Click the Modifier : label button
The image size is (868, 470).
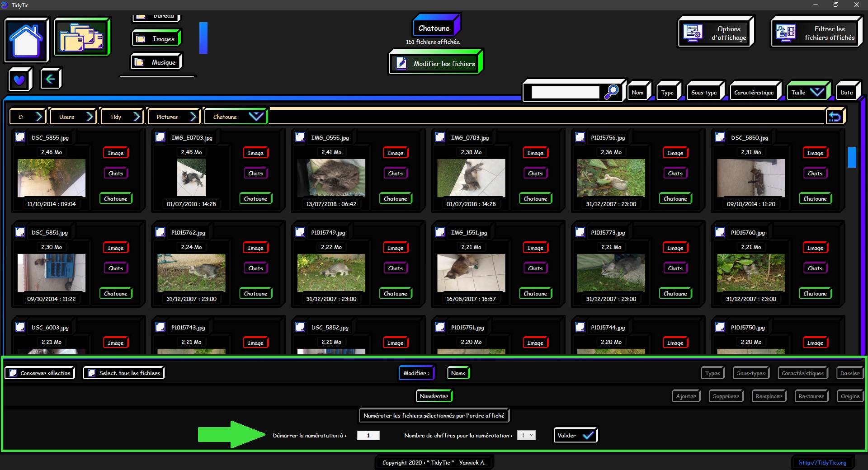(416, 373)
